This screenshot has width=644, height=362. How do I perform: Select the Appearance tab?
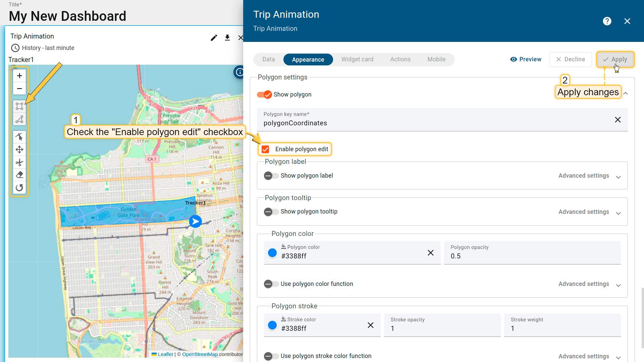point(308,59)
